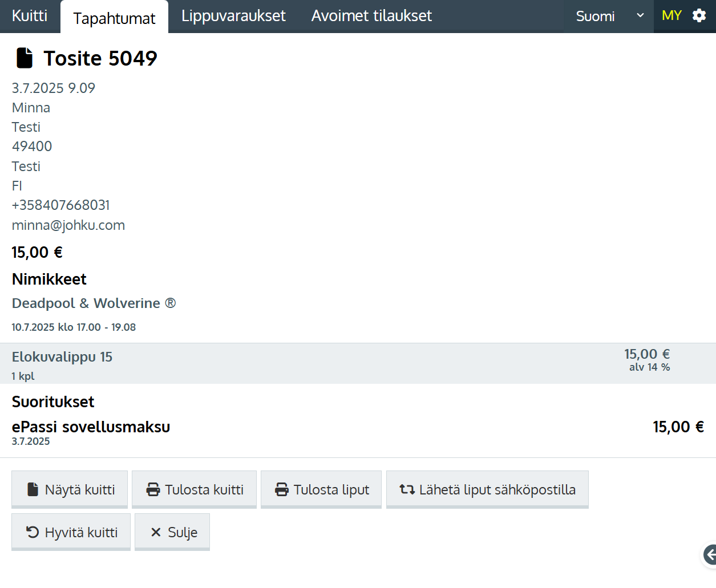Click the undo arrow icon on Hyvitä kuitti
716x588 pixels.
[33, 532]
